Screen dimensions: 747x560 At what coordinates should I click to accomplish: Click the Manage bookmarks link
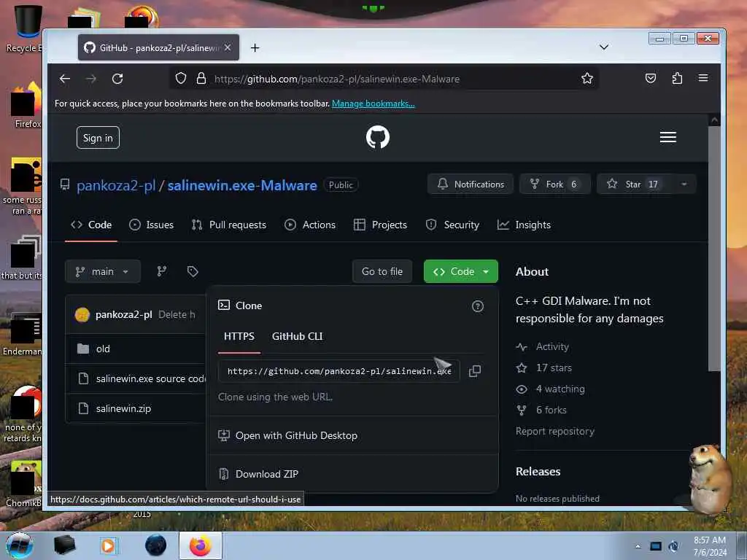[x=373, y=104]
